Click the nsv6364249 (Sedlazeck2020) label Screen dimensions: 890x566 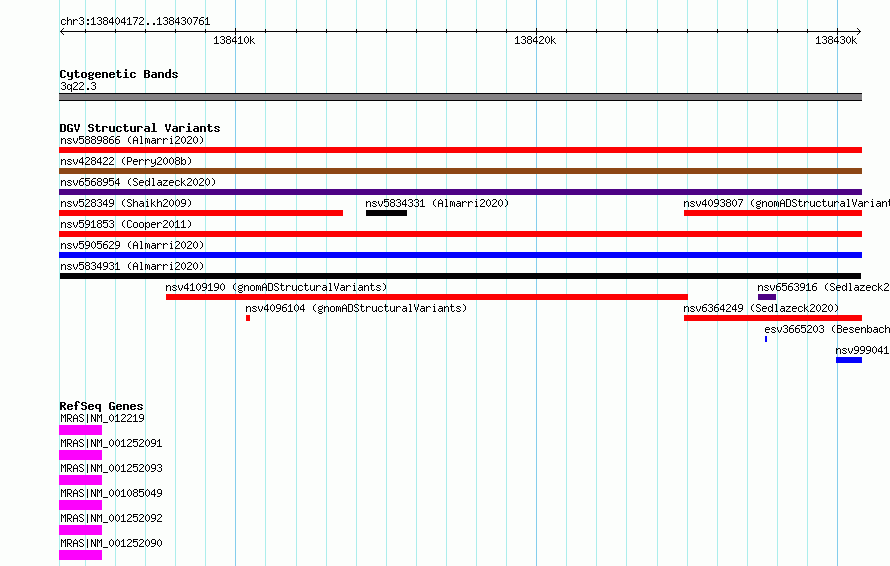761,308
